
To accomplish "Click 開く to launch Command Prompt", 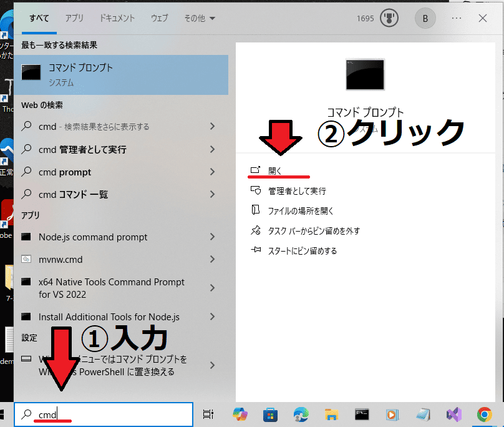I will point(275,170).
